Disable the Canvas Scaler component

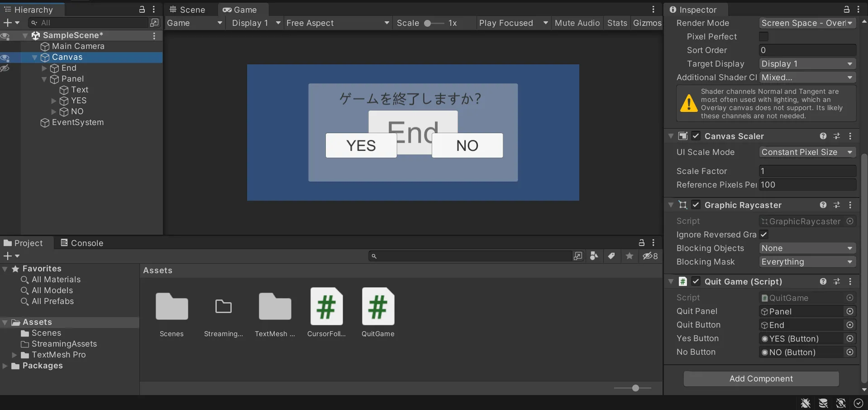[x=696, y=136]
